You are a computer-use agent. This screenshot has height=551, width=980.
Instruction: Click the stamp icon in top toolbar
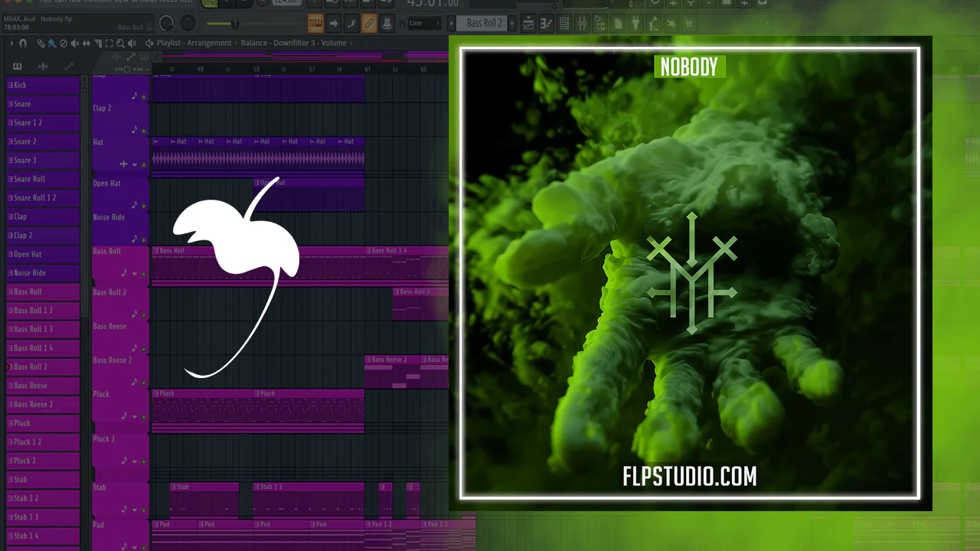click(x=387, y=23)
